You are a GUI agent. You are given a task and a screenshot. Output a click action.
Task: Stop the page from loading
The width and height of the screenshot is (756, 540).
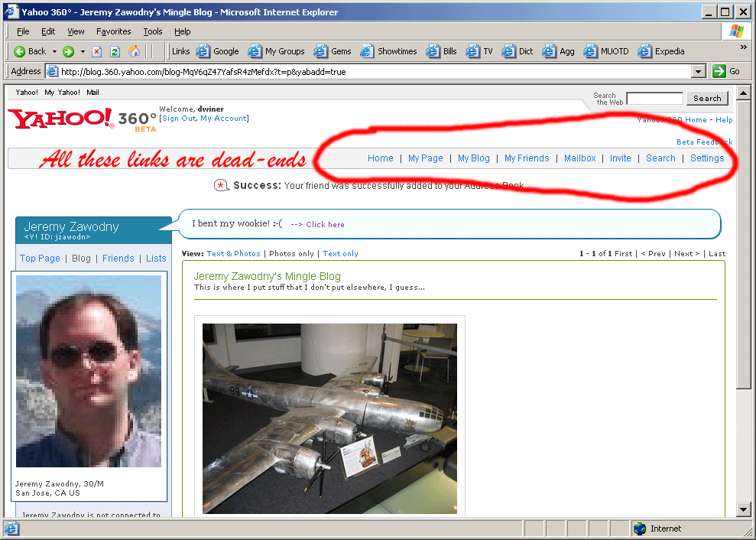(97, 51)
